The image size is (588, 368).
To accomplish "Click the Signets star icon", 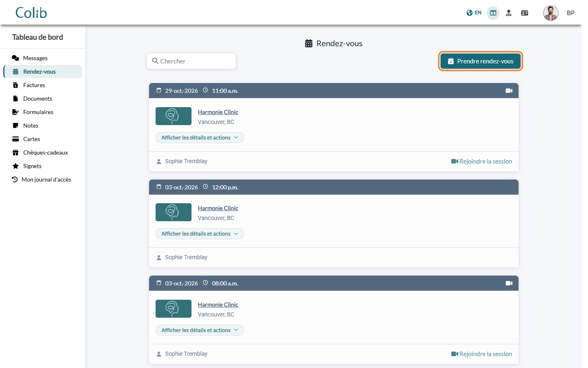I will tap(16, 166).
